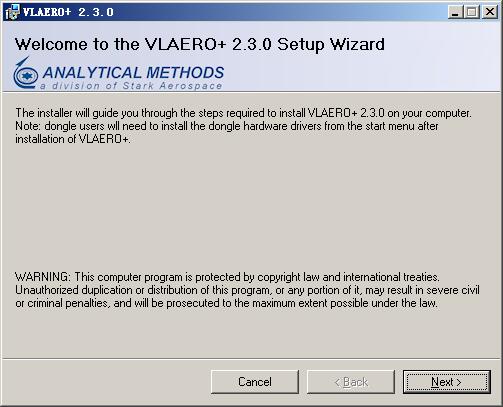Click the greyed-out Back button

click(351, 382)
